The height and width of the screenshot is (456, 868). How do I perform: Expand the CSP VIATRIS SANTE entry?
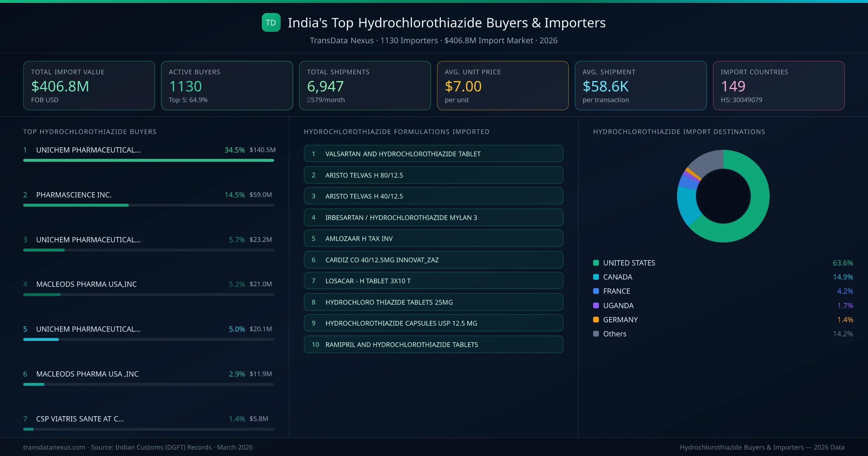coord(80,419)
